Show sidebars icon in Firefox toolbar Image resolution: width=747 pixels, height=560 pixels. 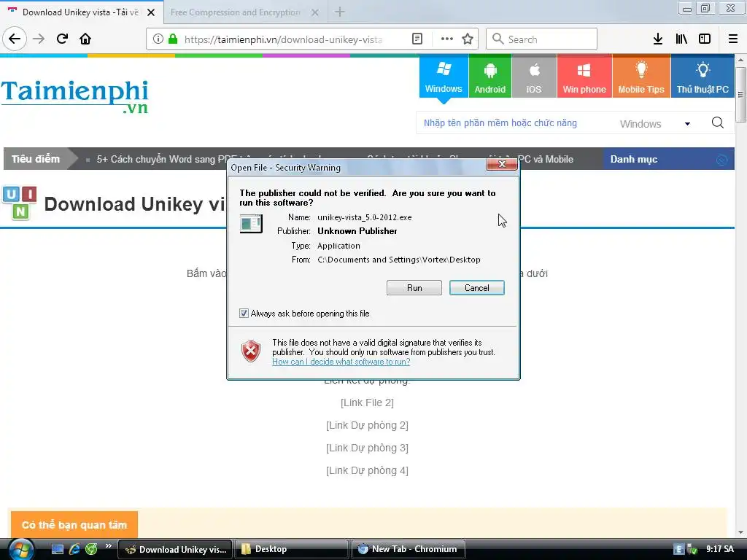coord(705,39)
